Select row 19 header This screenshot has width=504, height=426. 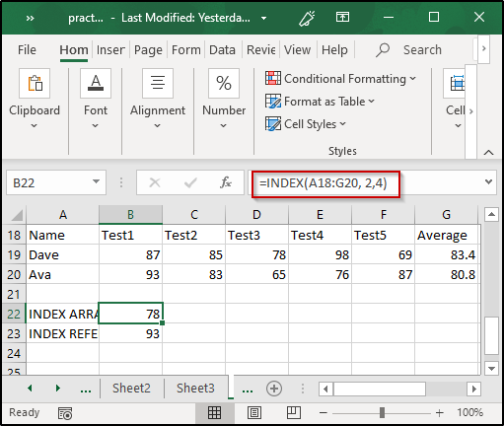pos(14,254)
